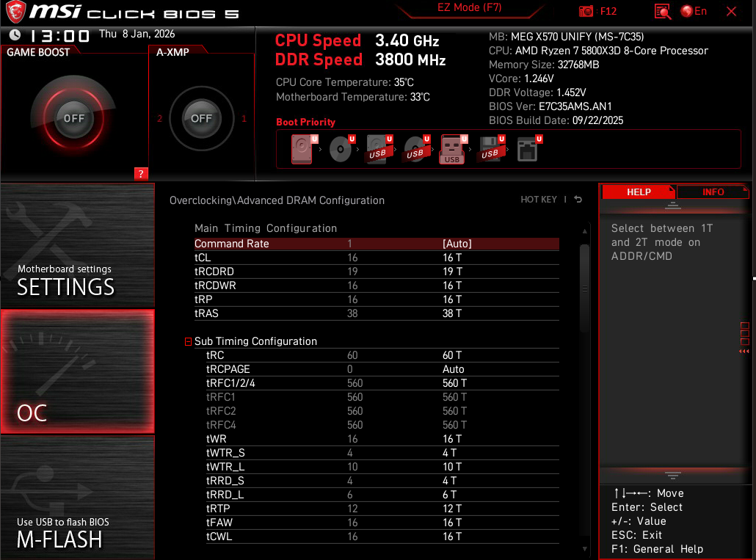
Task: Click the Boot Priority label
Action: (305, 123)
